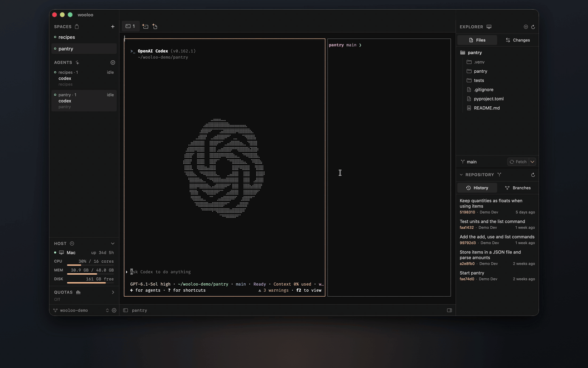Click the DISK usage bar
This screenshot has height=368, width=588.
pyautogui.click(x=90, y=283)
